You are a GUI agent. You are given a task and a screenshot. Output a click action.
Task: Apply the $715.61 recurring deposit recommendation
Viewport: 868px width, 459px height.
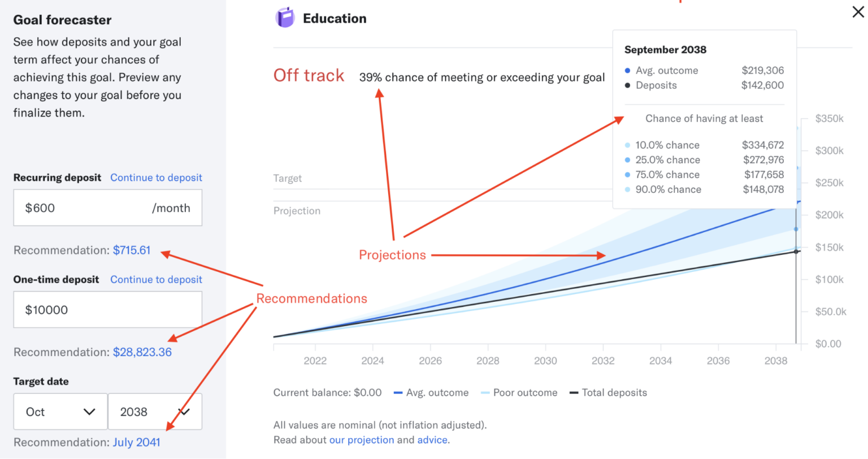(x=132, y=250)
